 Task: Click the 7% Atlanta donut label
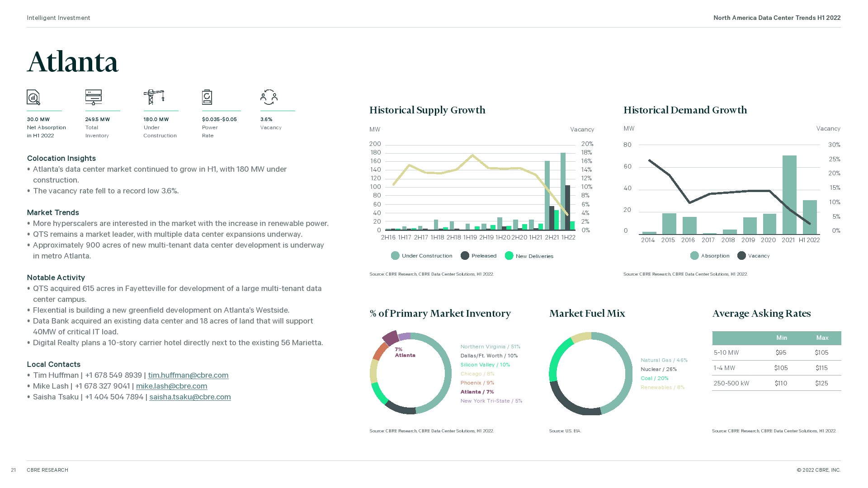click(x=404, y=352)
